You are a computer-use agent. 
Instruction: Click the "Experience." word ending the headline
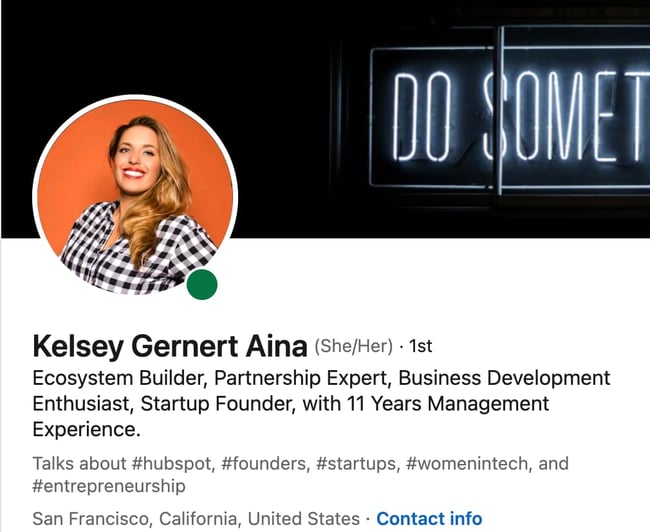pyautogui.click(x=87, y=430)
